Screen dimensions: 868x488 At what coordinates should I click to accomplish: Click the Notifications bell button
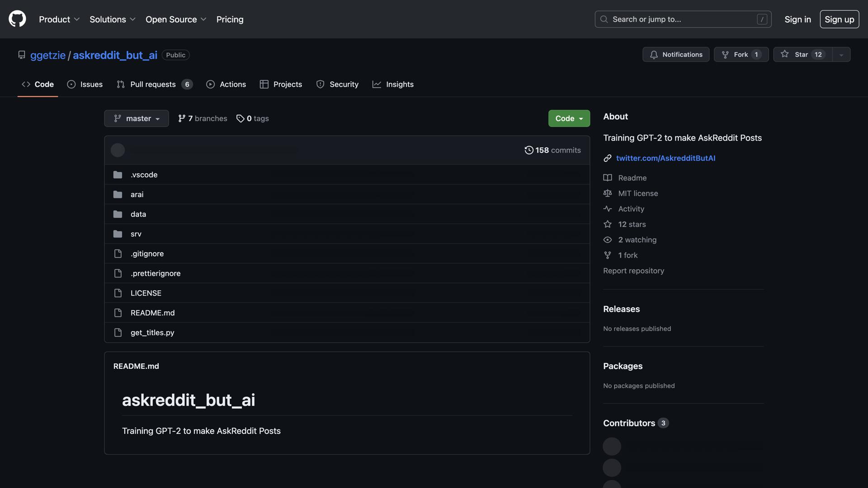tap(675, 55)
